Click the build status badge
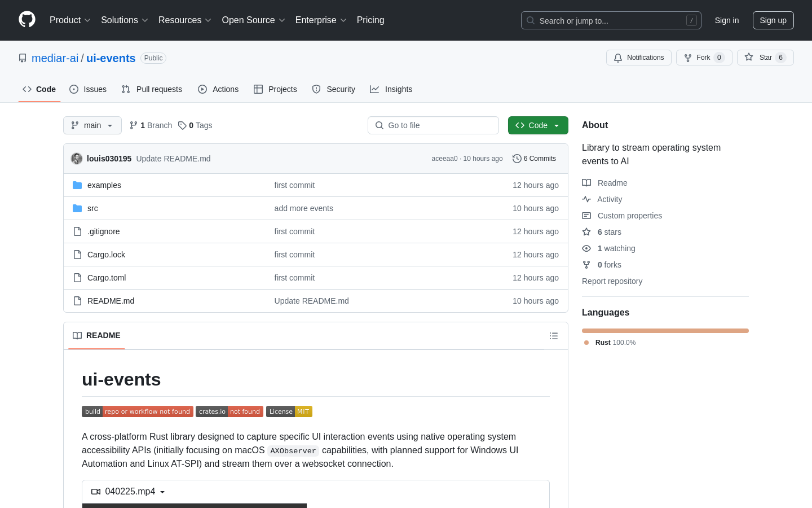812x508 pixels. [x=138, y=411]
